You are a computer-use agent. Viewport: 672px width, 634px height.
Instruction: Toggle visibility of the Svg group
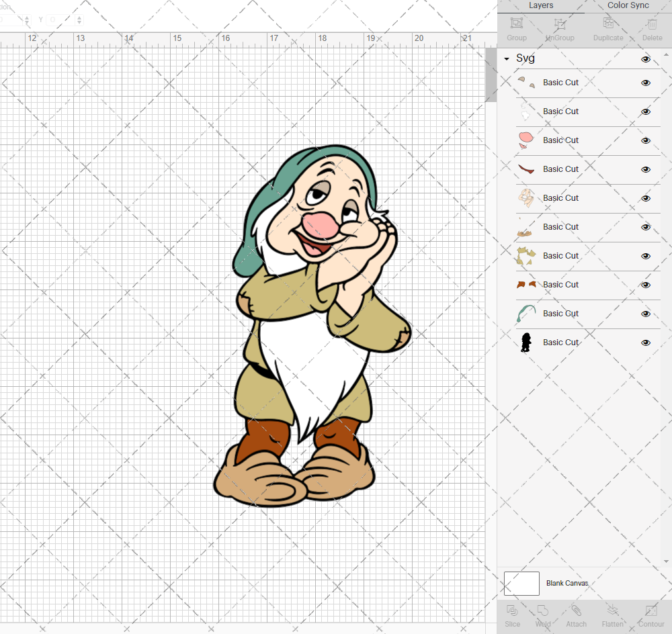point(646,59)
